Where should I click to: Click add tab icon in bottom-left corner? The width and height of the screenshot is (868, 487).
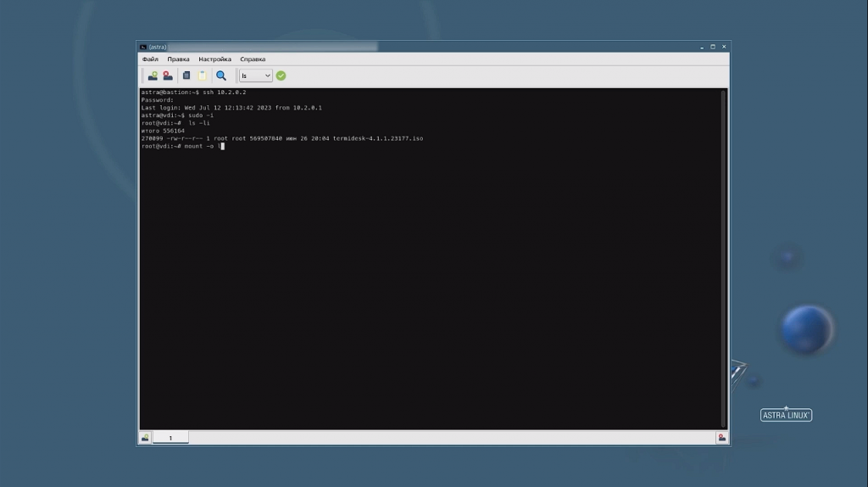tap(145, 438)
